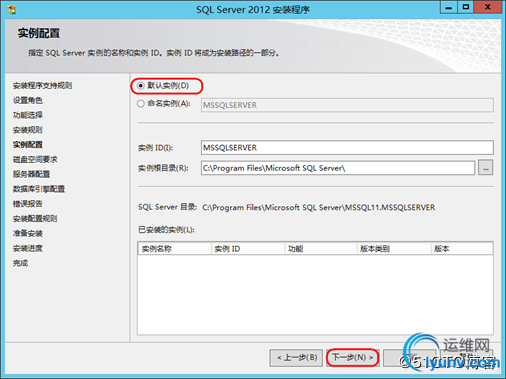Maximize the SQL Server 2012 setup window

[x=465, y=7]
